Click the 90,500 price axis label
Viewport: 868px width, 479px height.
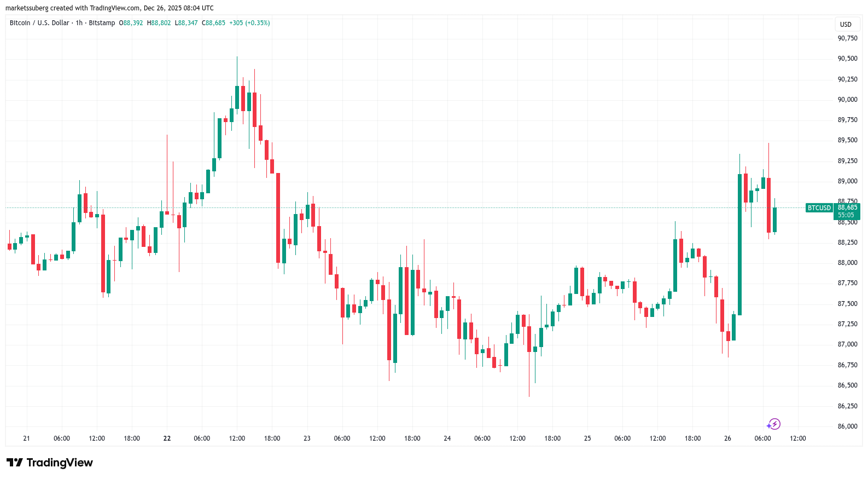847,59
